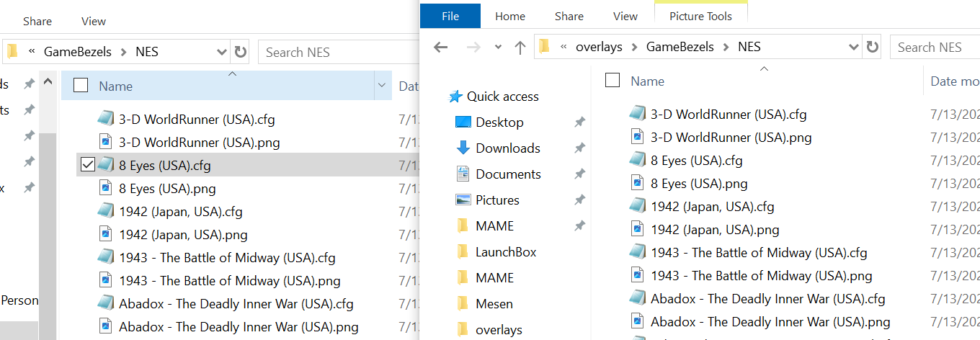Unpin Desktop from Quick access
This screenshot has width=980, height=340.
[x=579, y=123]
